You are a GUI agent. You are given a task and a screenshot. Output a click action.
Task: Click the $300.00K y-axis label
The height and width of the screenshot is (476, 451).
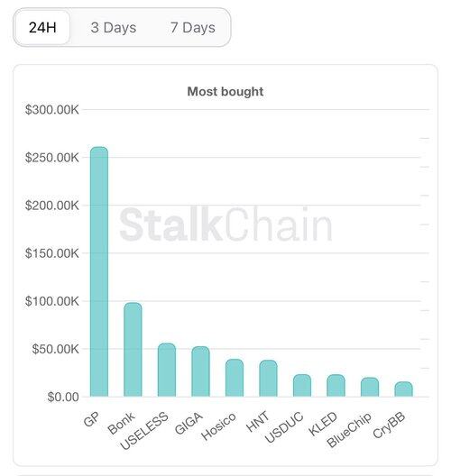[x=52, y=110]
